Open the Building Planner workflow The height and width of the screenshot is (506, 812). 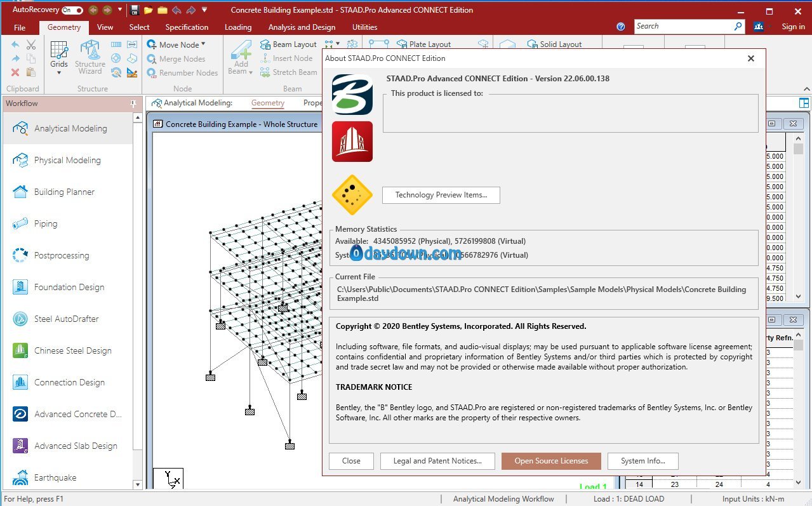(x=68, y=192)
